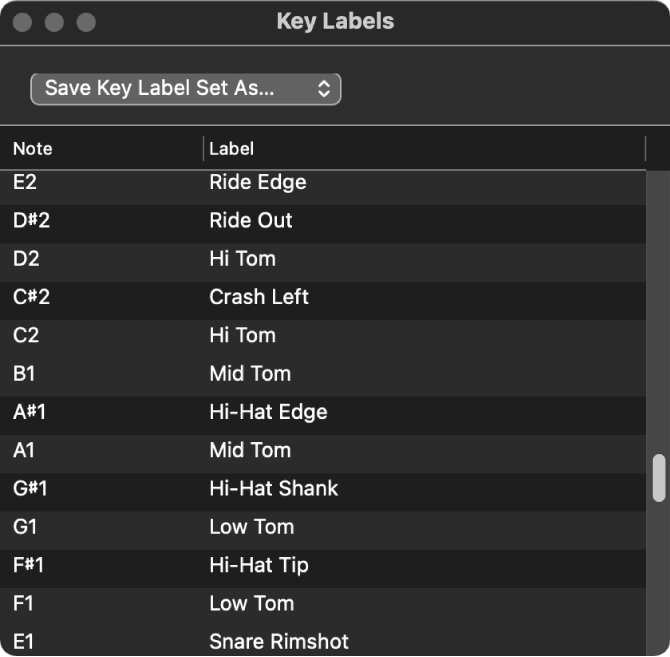The width and height of the screenshot is (670, 657).
Task: Select the D2 note row
Action: [x=24, y=259]
